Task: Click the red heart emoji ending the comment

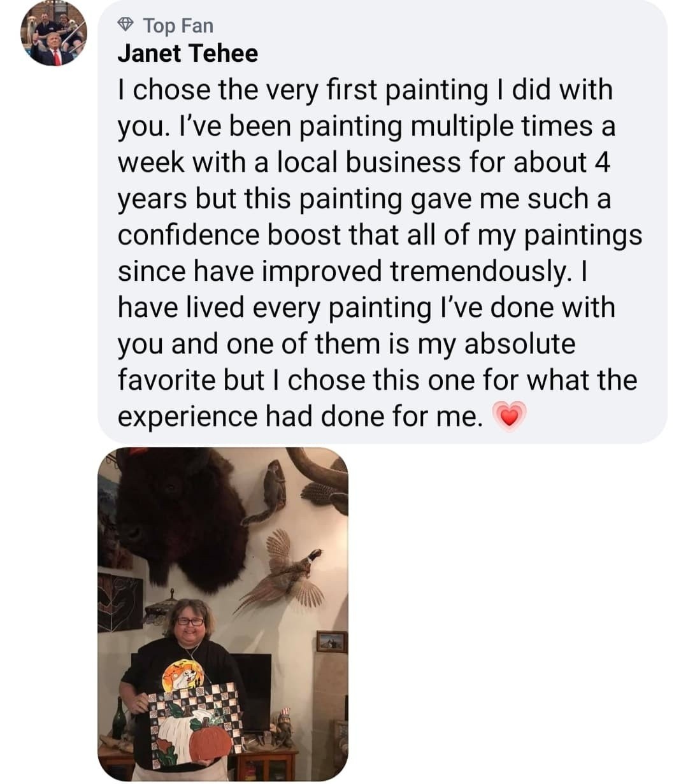Action: click(510, 417)
